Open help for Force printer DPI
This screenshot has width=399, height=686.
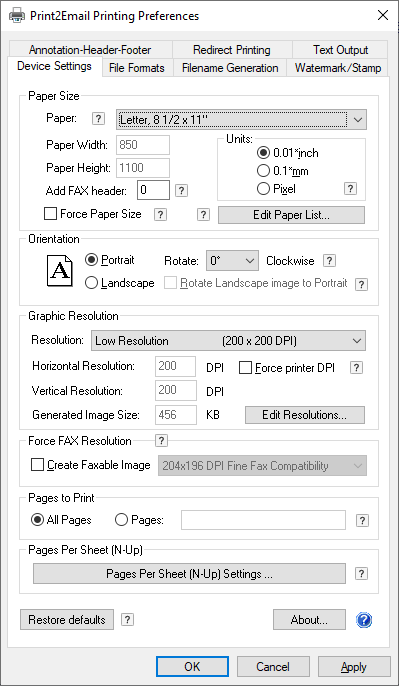(x=357, y=368)
